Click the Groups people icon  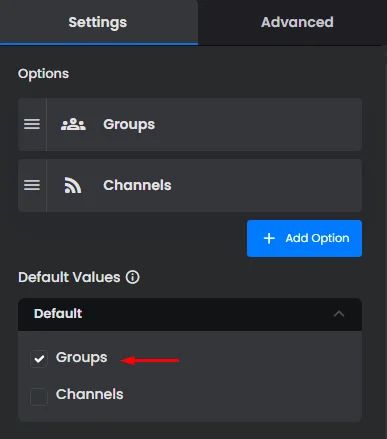pos(73,124)
